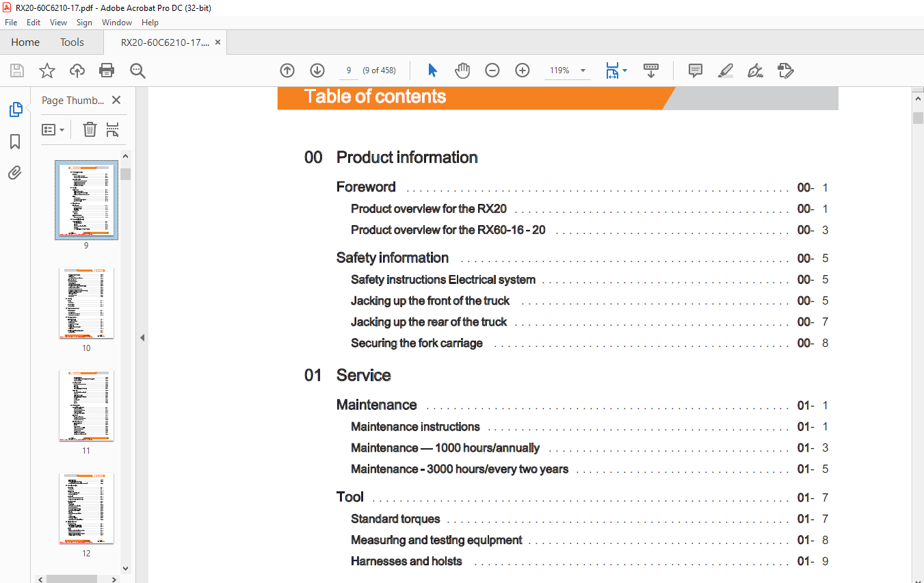Switch to the Home tab
The height and width of the screenshot is (583, 924).
(x=25, y=42)
